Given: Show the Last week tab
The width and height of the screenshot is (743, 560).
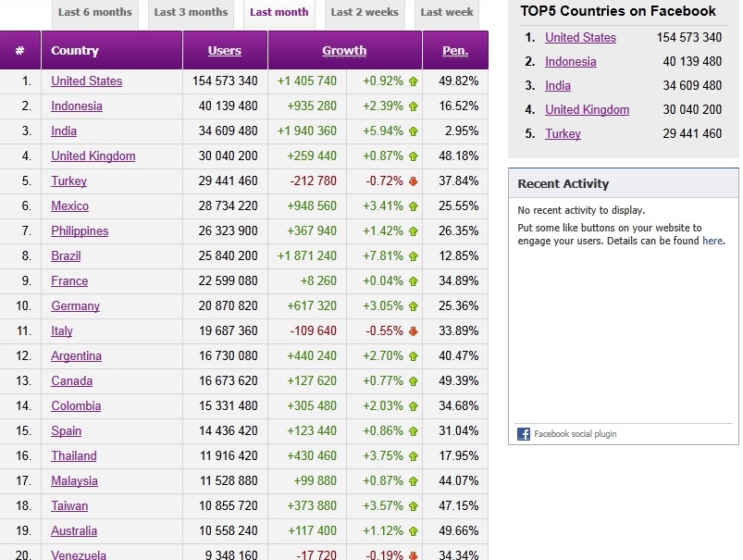Looking at the screenshot, I should pos(447,13).
